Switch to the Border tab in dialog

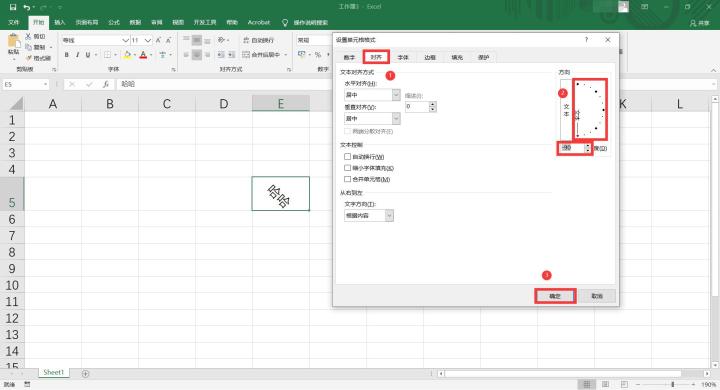click(x=430, y=57)
